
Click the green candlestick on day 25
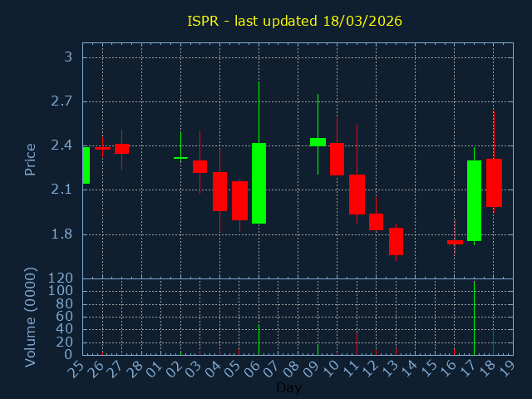(x=86, y=165)
